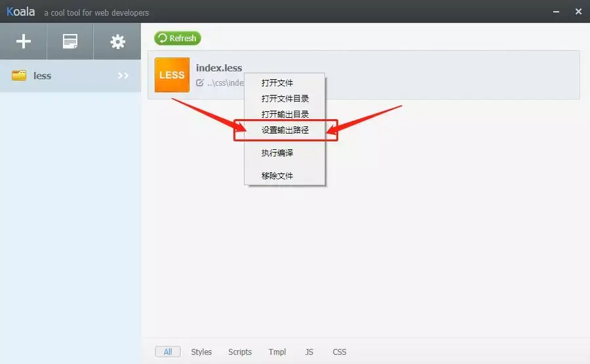The image size is (590, 364).
Task: Click the ..\css output path text
Action: coord(226,83)
